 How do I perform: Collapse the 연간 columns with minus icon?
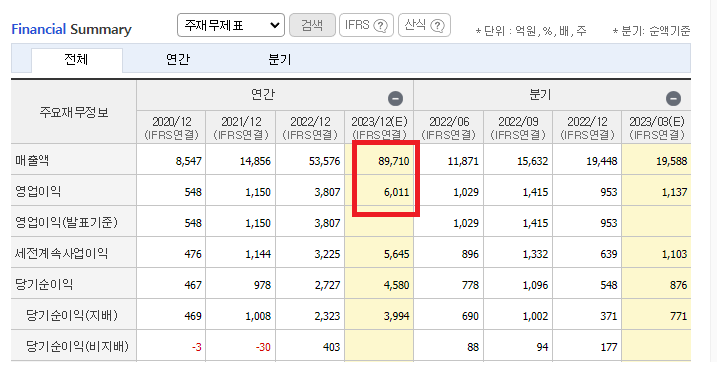tap(395, 99)
